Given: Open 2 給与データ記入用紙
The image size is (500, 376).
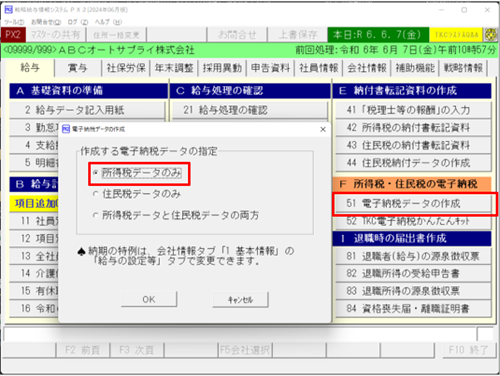Looking at the screenshot, I should [x=87, y=110].
